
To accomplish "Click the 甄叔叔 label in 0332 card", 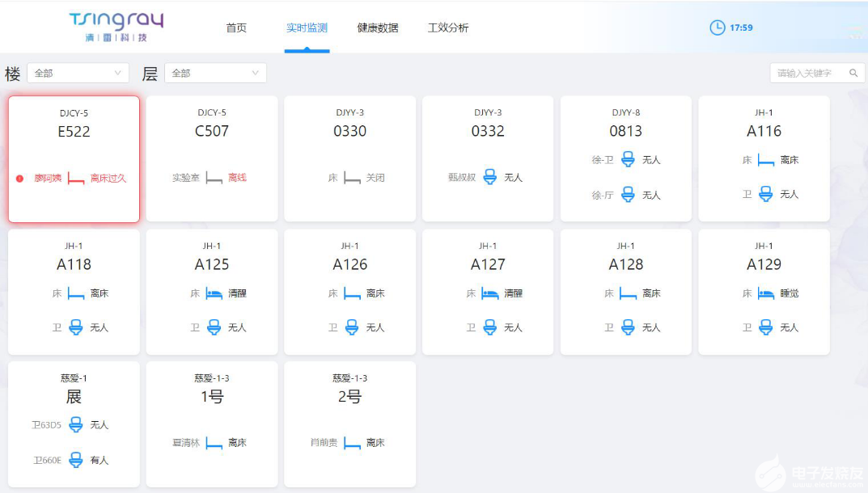I will (x=462, y=178).
